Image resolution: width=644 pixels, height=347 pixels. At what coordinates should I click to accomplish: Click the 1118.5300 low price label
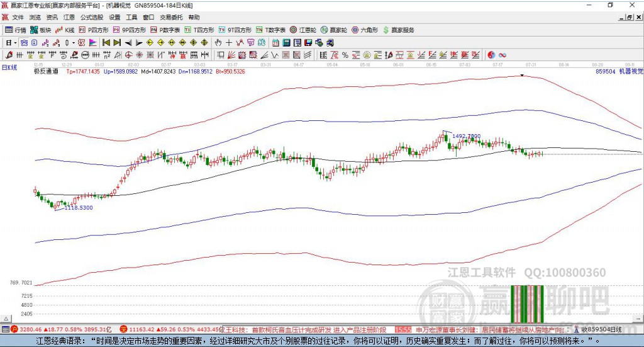pyautogui.click(x=79, y=208)
